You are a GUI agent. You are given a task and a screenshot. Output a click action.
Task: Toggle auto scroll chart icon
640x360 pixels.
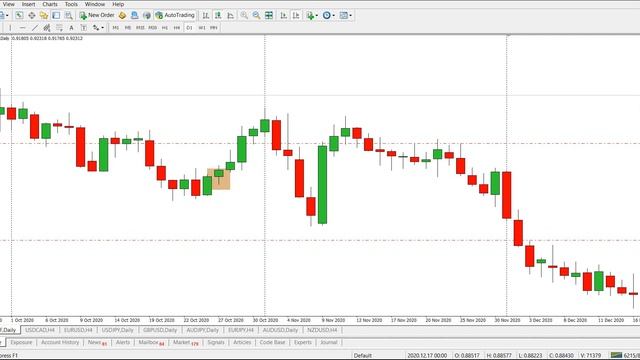pyautogui.click(x=284, y=16)
